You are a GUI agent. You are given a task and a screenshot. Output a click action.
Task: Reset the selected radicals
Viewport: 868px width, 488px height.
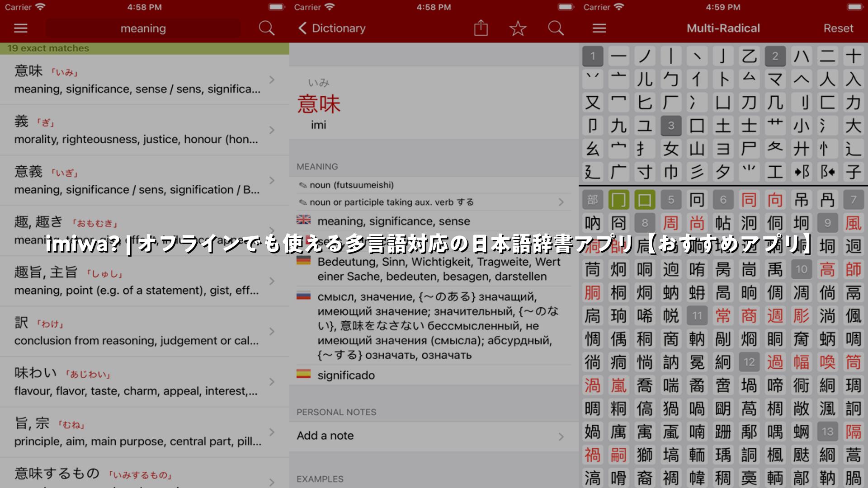click(x=838, y=28)
